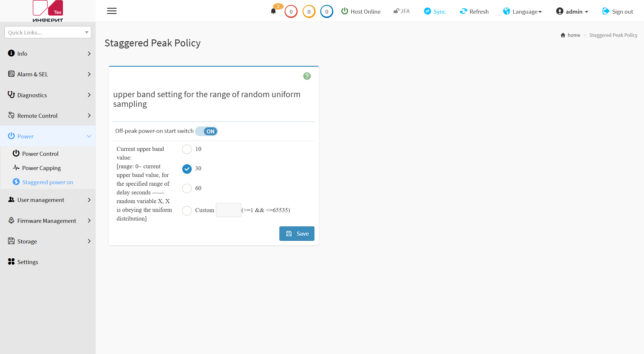
Task: Click the Sync icon in header
Action: [427, 11]
